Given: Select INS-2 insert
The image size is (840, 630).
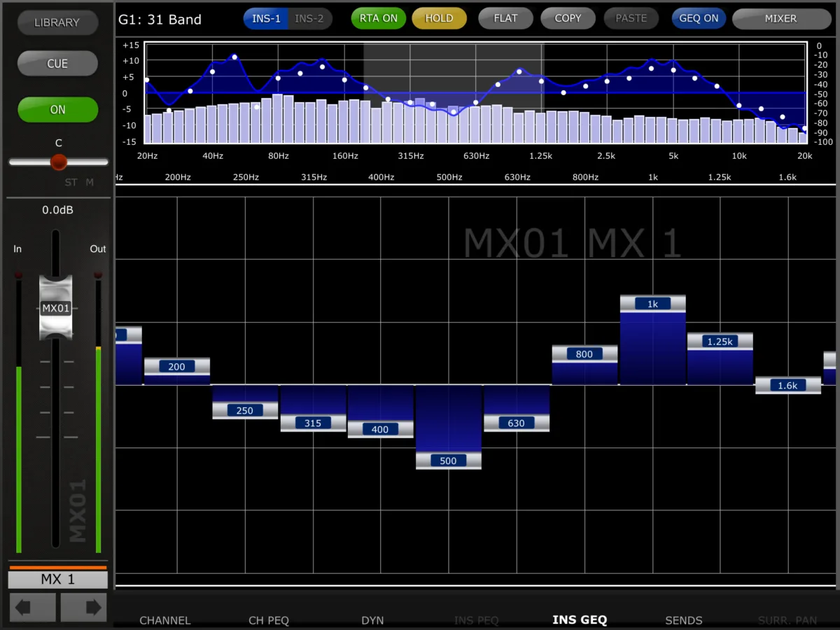Looking at the screenshot, I should click(x=309, y=18).
